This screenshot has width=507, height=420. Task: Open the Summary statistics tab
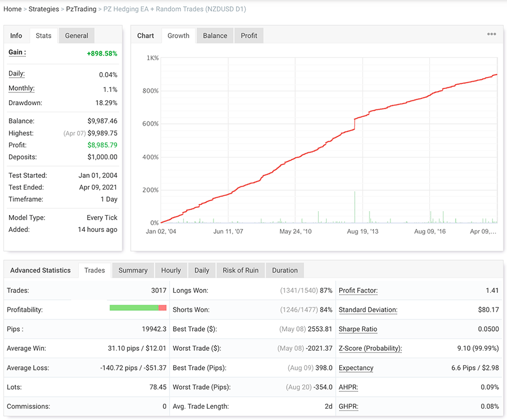pos(133,270)
